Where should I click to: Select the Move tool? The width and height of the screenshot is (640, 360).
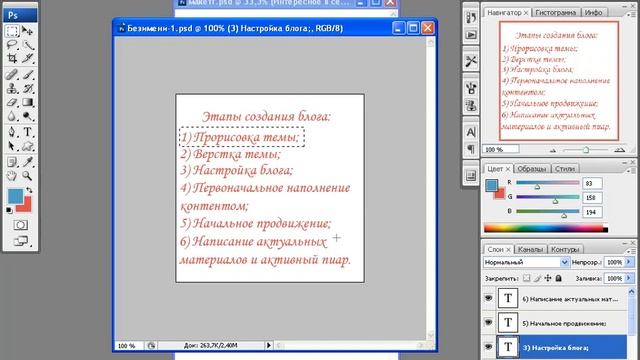(x=27, y=31)
